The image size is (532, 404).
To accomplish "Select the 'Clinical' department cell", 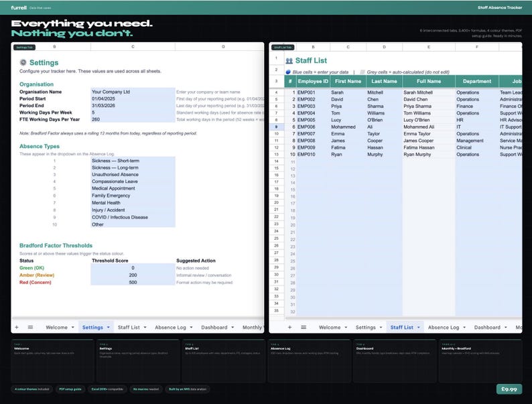I will [x=476, y=147].
